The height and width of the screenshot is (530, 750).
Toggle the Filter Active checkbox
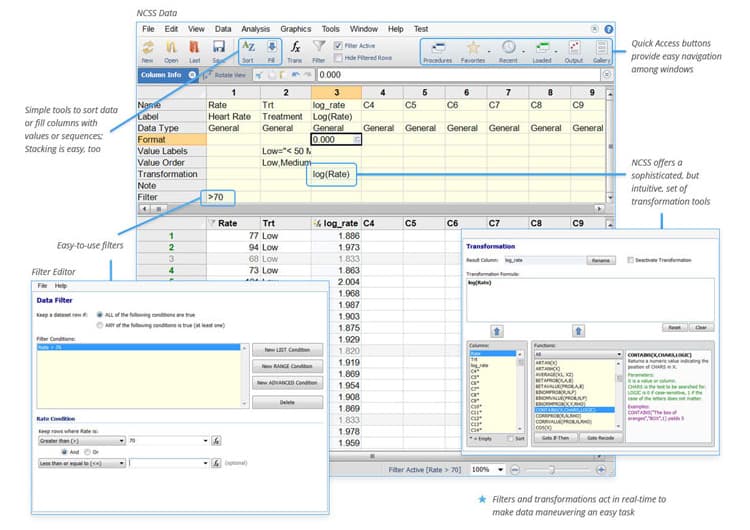(339, 45)
